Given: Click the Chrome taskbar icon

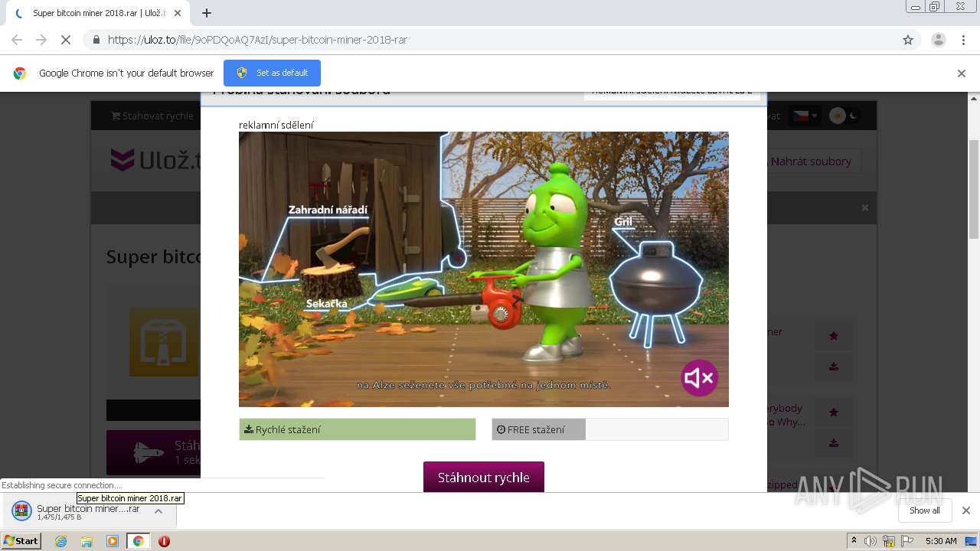Looking at the screenshot, I should [x=139, y=541].
